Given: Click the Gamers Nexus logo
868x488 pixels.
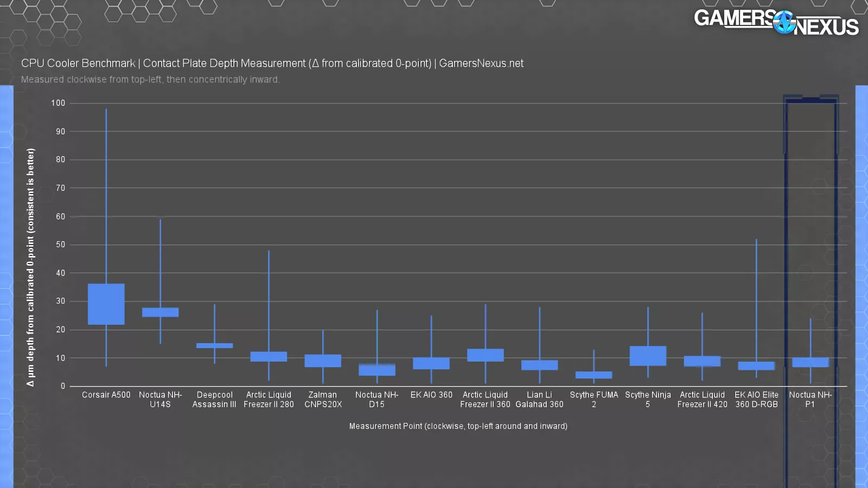Looking at the screenshot, I should (776, 22).
